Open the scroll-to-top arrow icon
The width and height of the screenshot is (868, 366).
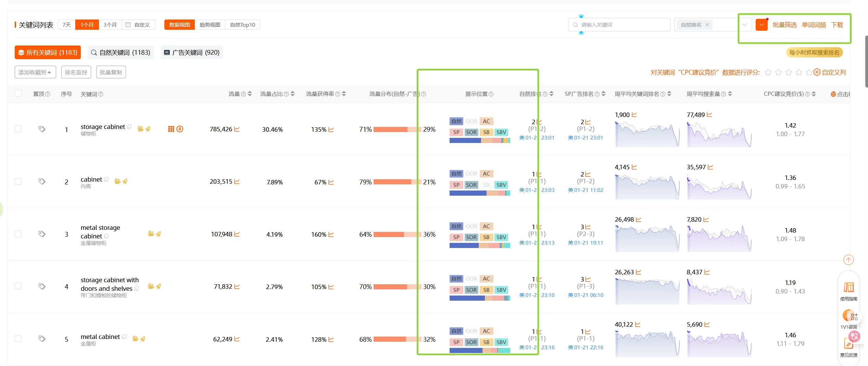click(848, 260)
